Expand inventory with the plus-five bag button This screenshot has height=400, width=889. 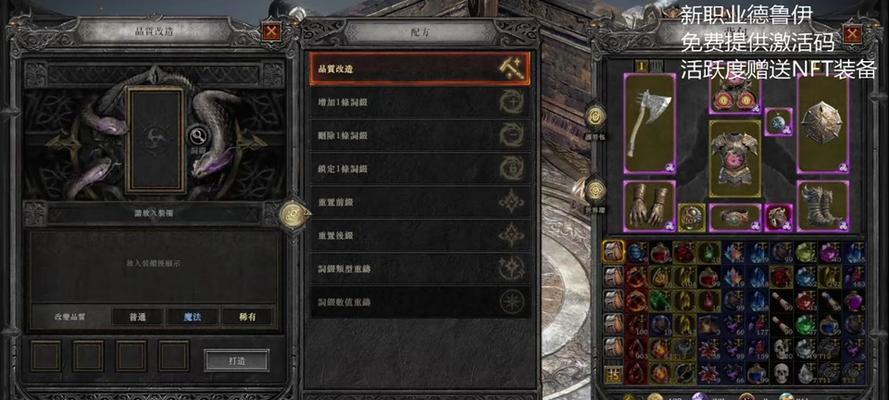point(612,373)
